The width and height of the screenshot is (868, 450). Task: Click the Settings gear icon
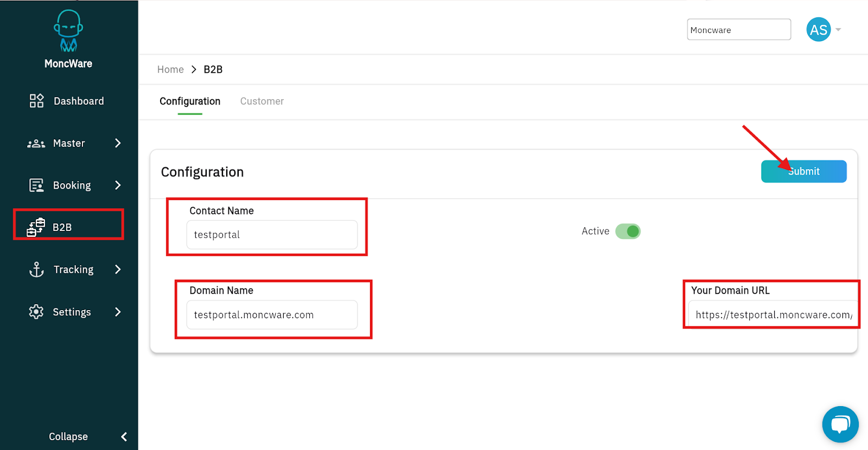36,312
